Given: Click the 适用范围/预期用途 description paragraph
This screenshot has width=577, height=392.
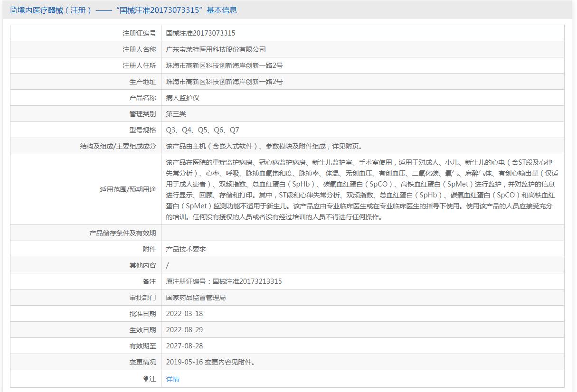Looking at the screenshot, I should click(362, 189).
